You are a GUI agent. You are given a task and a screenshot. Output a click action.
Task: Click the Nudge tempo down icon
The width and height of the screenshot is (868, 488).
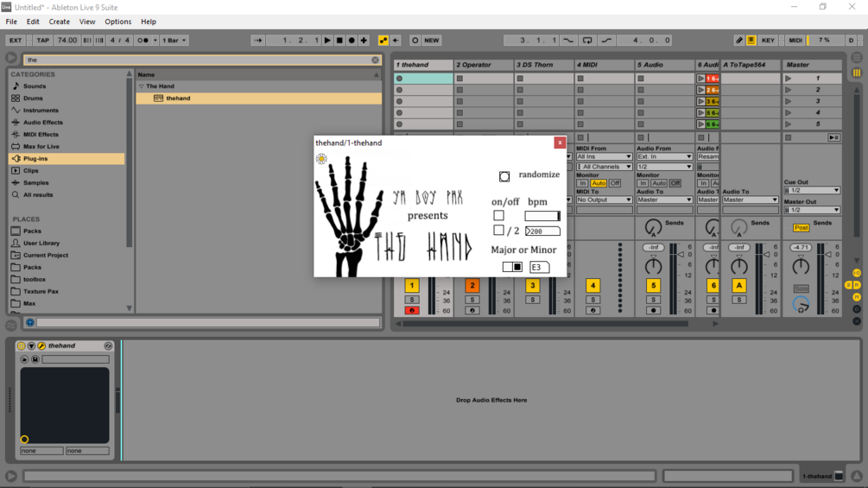click(87, 41)
